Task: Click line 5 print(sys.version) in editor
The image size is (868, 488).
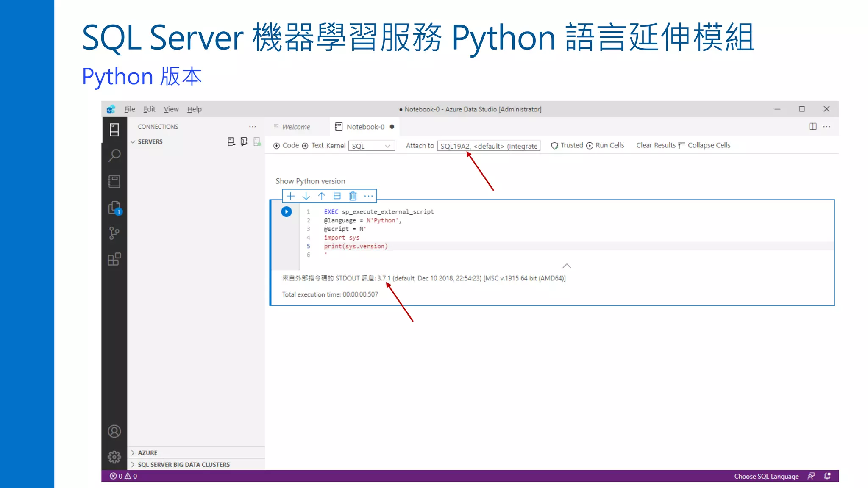Action: [356, 246]
